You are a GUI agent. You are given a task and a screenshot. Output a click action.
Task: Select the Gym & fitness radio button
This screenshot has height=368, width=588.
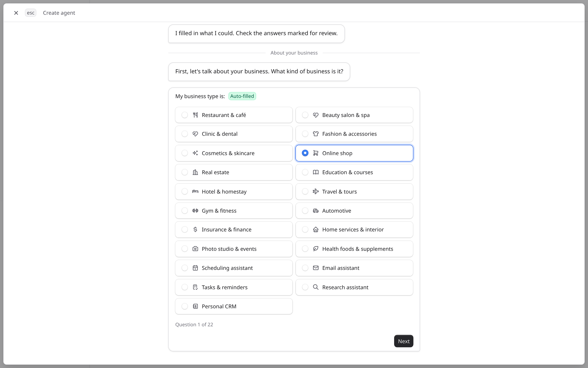coord(185,211)
